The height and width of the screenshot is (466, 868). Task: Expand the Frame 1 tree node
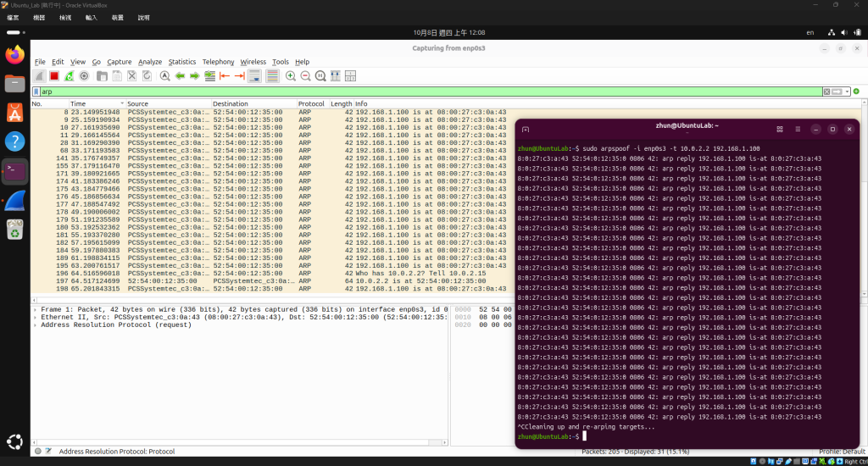point(35,310)
